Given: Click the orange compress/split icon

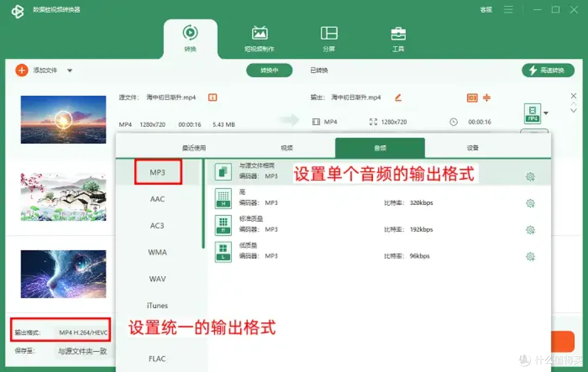Looking at the screenshot, I should coord(487,97).
